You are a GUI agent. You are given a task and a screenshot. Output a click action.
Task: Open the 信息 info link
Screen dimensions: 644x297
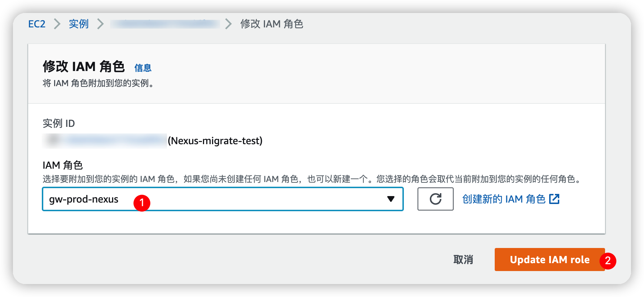click(x=142, y=68)
